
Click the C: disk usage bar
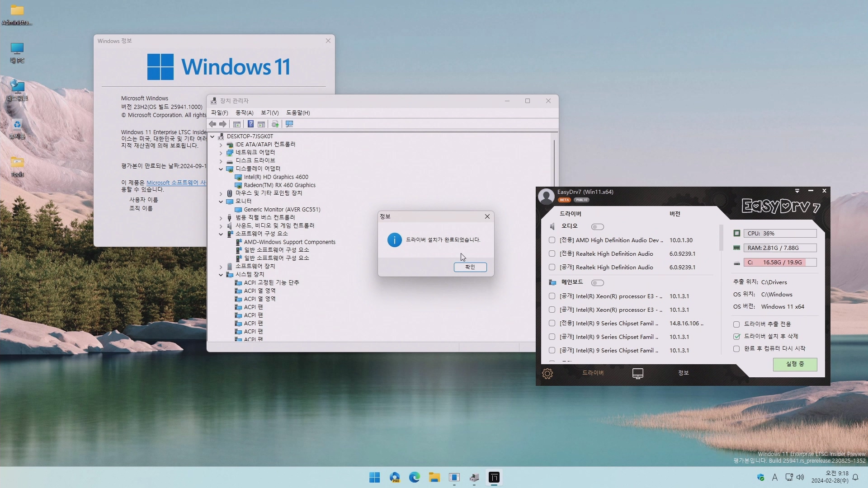[x=780, y=263]
